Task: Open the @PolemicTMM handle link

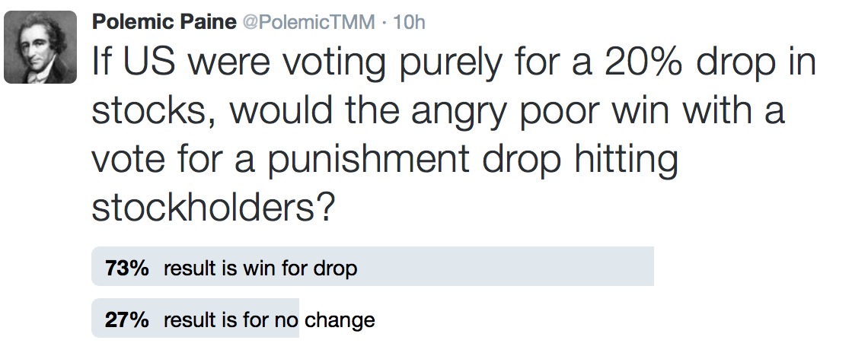Action: click(x=308, y=23)
